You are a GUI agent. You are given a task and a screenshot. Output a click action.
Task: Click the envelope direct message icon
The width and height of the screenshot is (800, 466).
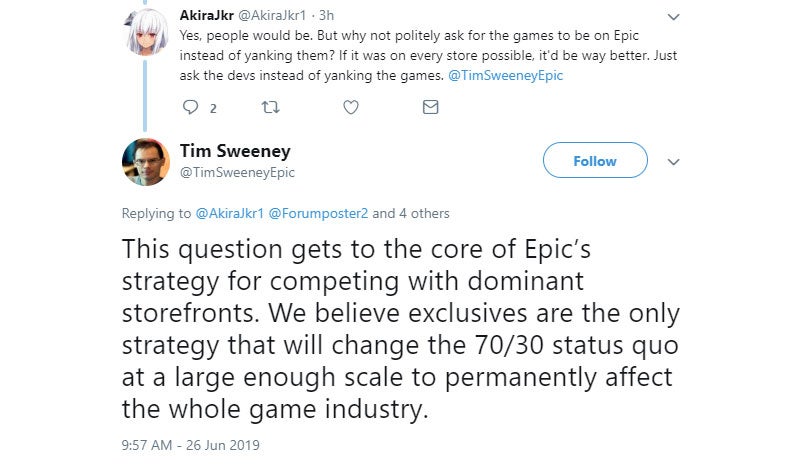point(430,106)
